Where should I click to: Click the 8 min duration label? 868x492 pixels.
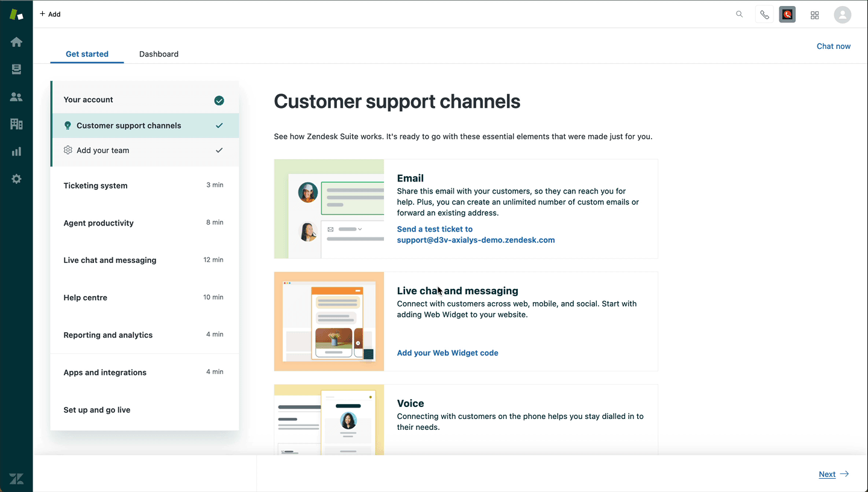215,222
